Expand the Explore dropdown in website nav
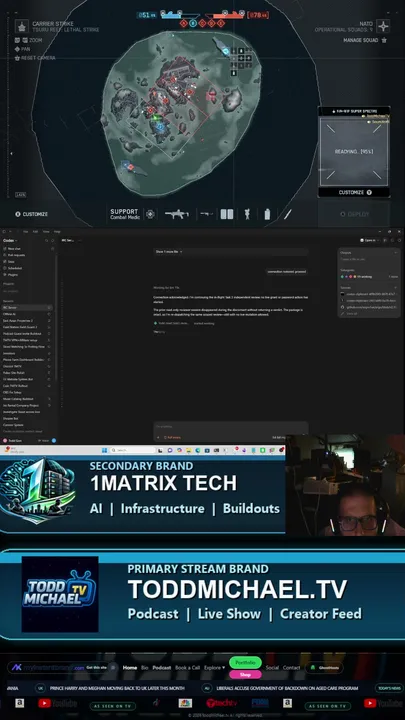The image size is (405, 720). click(x=214, y=668)
